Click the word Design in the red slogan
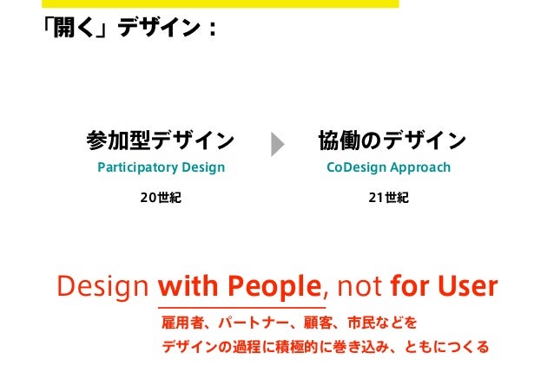 (x=102, y=286)
